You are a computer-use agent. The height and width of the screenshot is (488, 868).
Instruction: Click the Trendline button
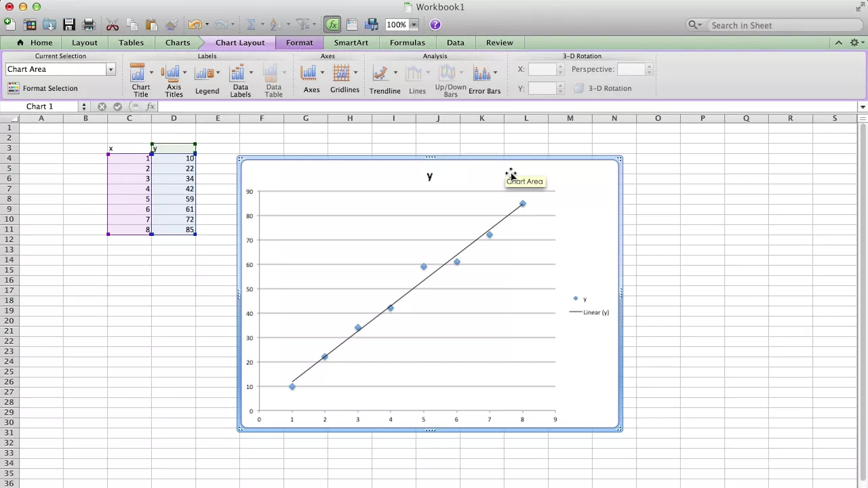[x=384, y=80]
